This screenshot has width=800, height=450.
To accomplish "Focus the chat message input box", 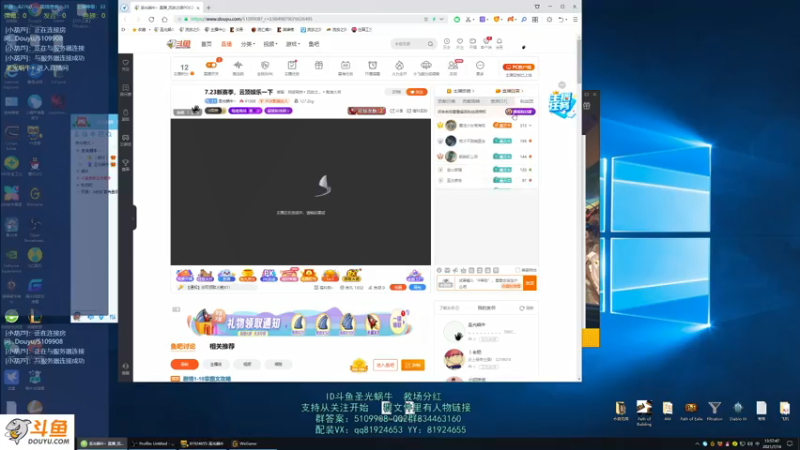I will 489,283.
